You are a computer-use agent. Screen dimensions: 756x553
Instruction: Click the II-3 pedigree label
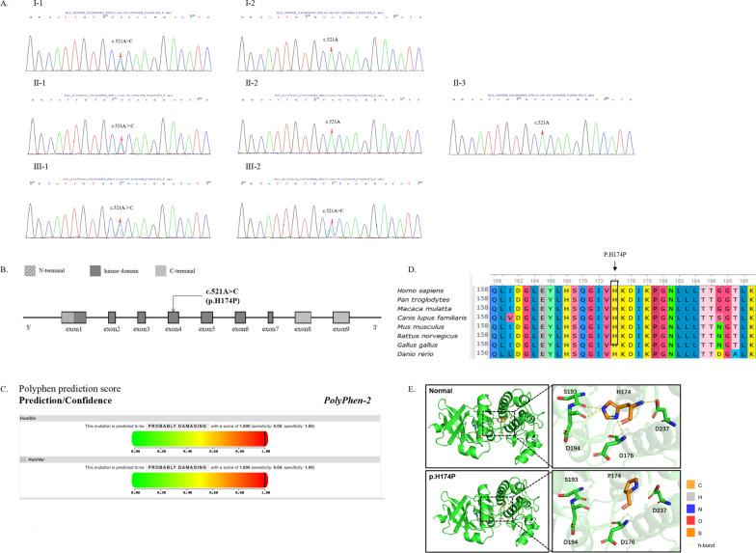459,83
